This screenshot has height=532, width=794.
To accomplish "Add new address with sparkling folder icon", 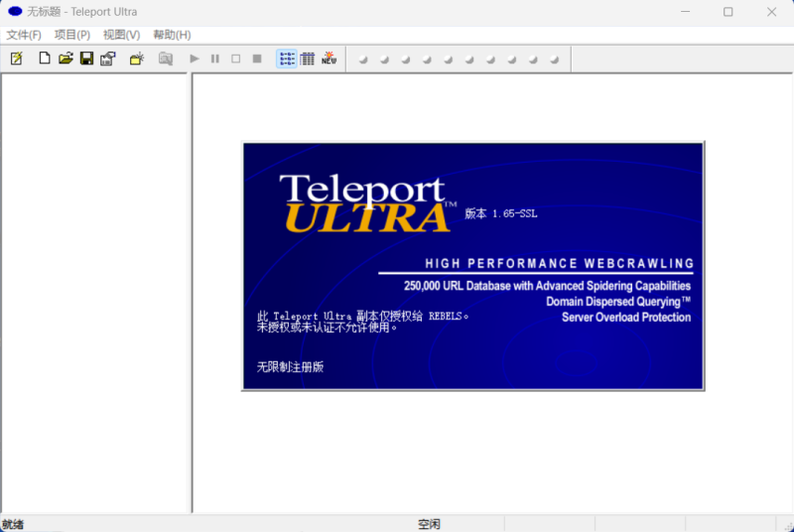I will pyautogui.click(x=137, y=59).
